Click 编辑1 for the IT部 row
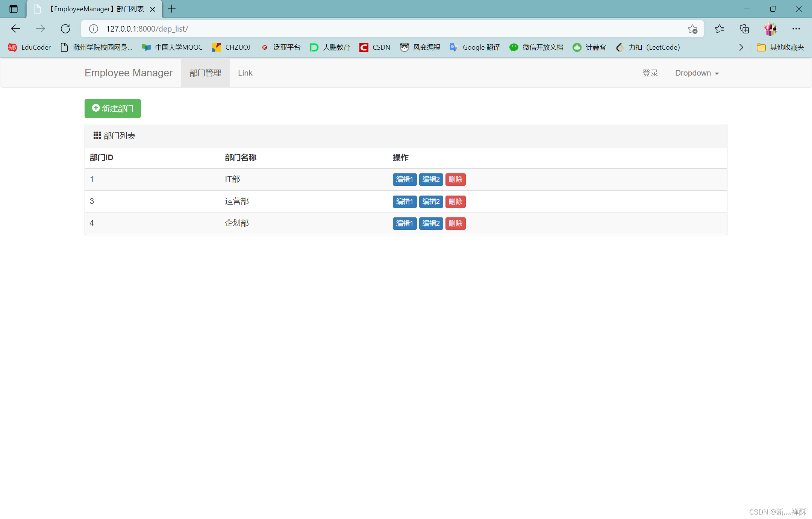The width and height of the screenshot is (812, 519). [404, 179]
